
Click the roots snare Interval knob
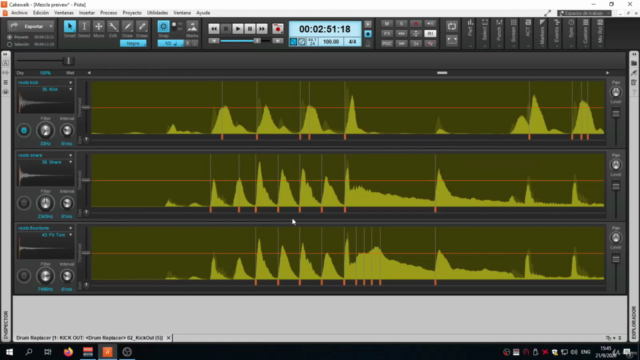[x=67, y=203]
